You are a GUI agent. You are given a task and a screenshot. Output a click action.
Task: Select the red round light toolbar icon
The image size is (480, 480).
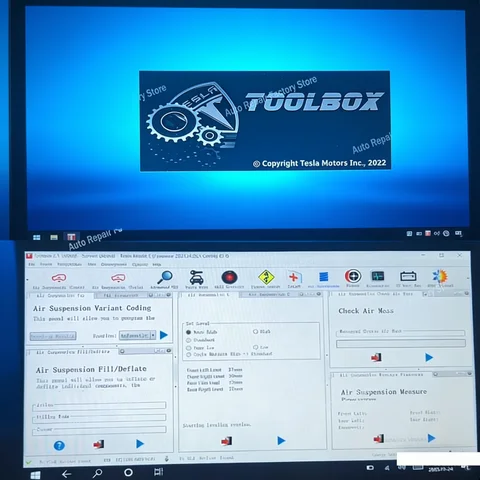(229, 277)
